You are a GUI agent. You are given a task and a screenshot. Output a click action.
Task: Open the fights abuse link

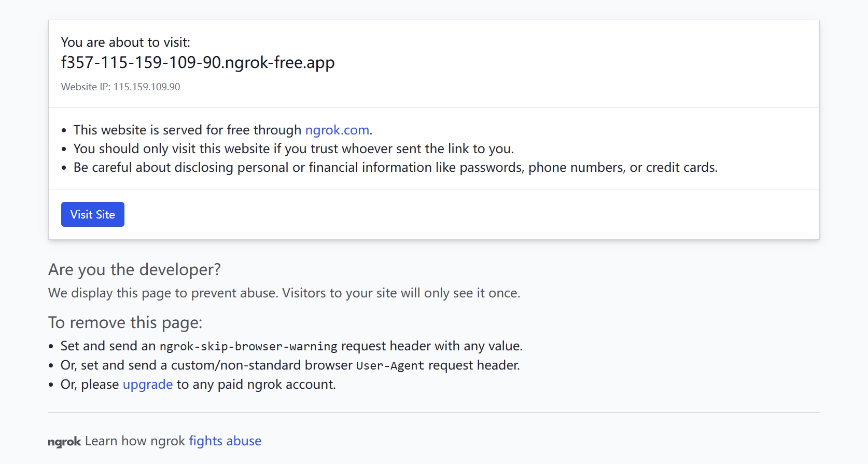(x=225, y=441)
